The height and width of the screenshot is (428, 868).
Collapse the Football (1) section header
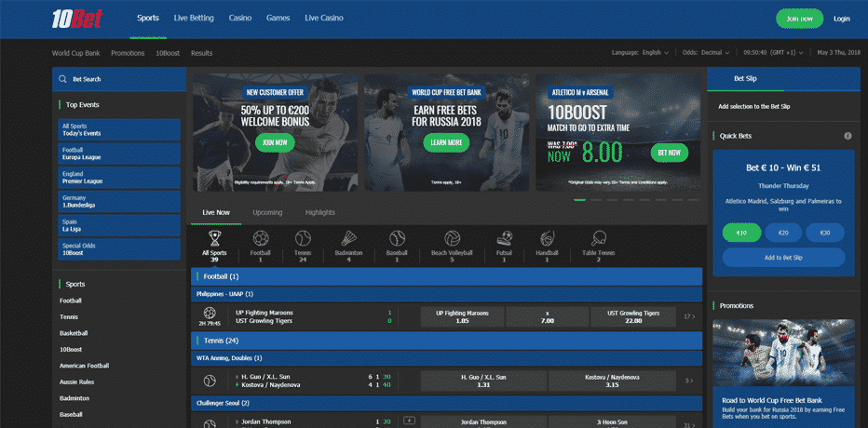point(446,276)
